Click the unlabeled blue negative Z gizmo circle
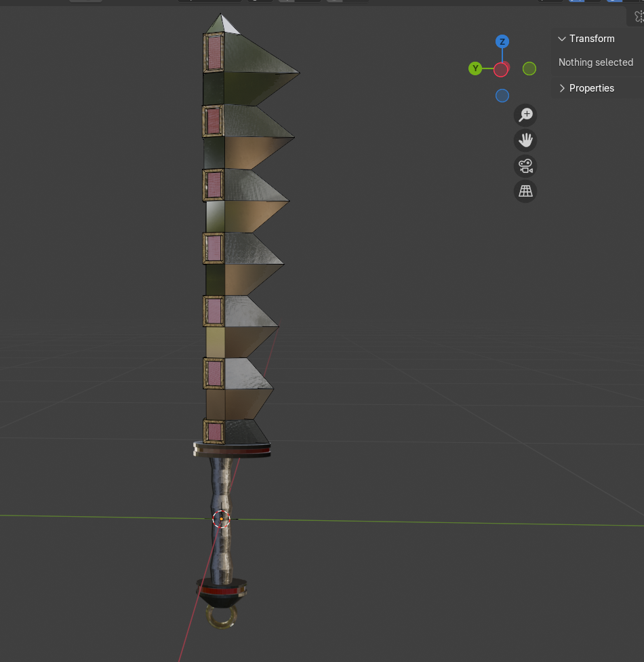 coord(502,96)
